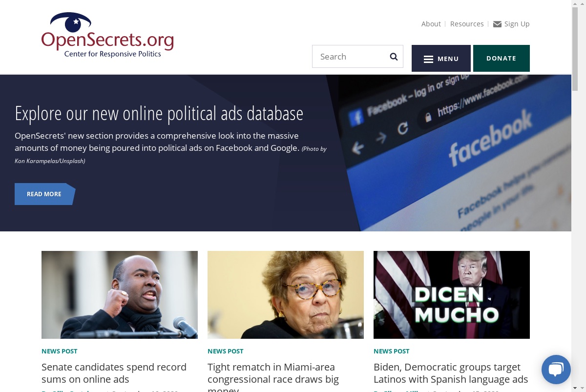Click the hamburger icon in MENU button
This screenshot has width=586, height=392.
pos(428,59)
